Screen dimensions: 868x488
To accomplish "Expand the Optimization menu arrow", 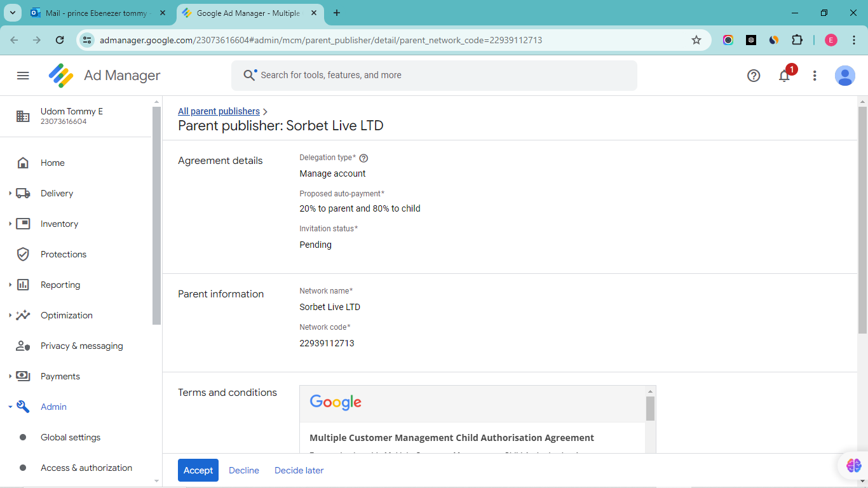I will pyautogui.click(x=10, y=315).
